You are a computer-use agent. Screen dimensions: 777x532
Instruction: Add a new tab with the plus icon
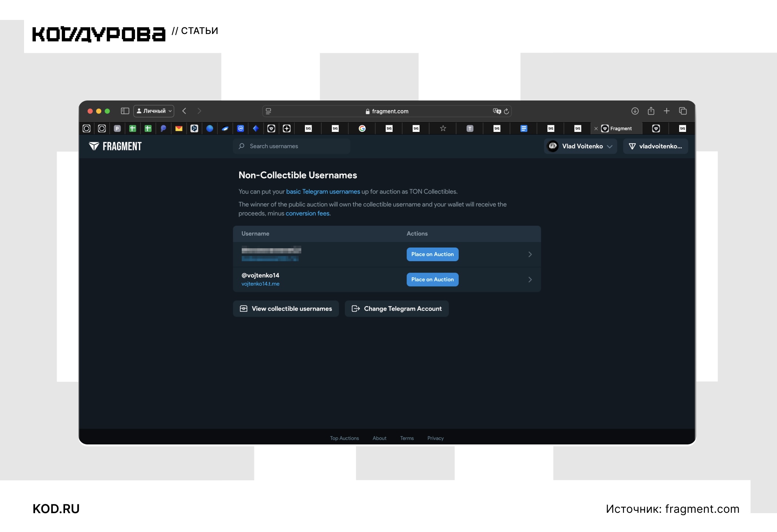pos(666,111)
